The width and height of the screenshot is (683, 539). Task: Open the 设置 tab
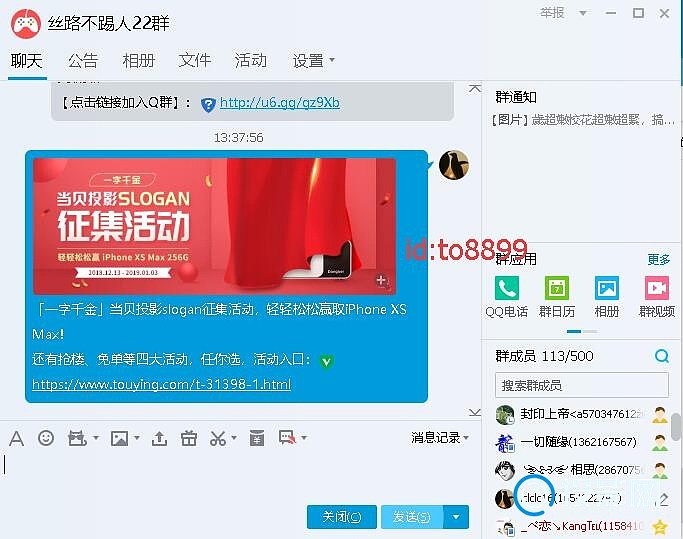coord(308,61)
